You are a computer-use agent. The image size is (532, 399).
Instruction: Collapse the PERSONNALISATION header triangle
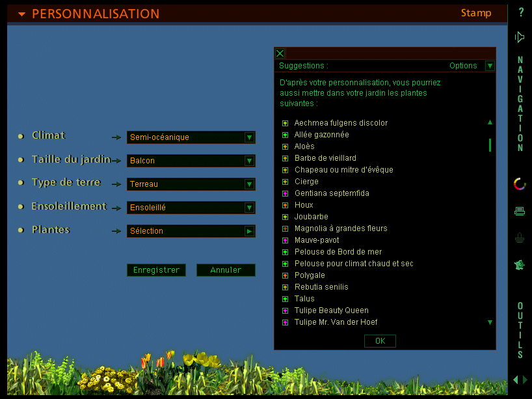point(22,14)
